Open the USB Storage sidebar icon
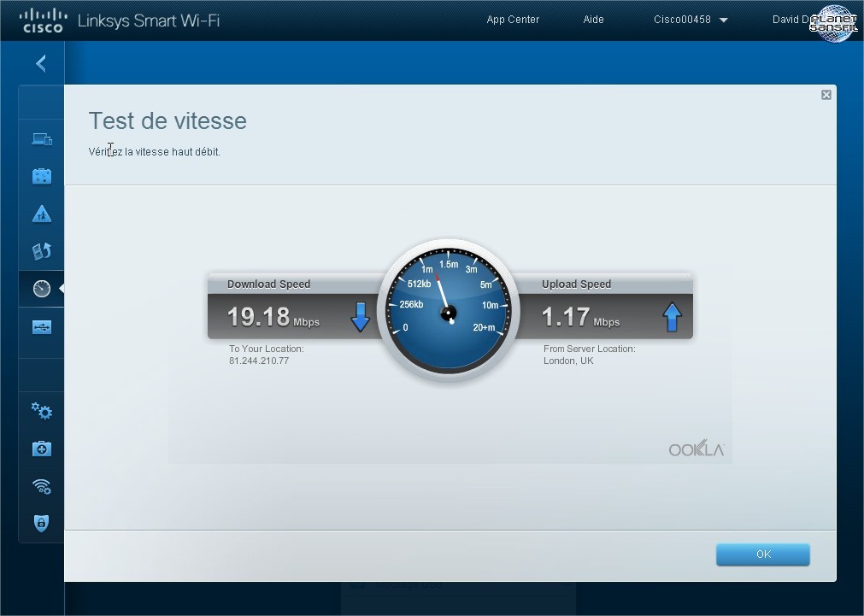 pos(42,327)
